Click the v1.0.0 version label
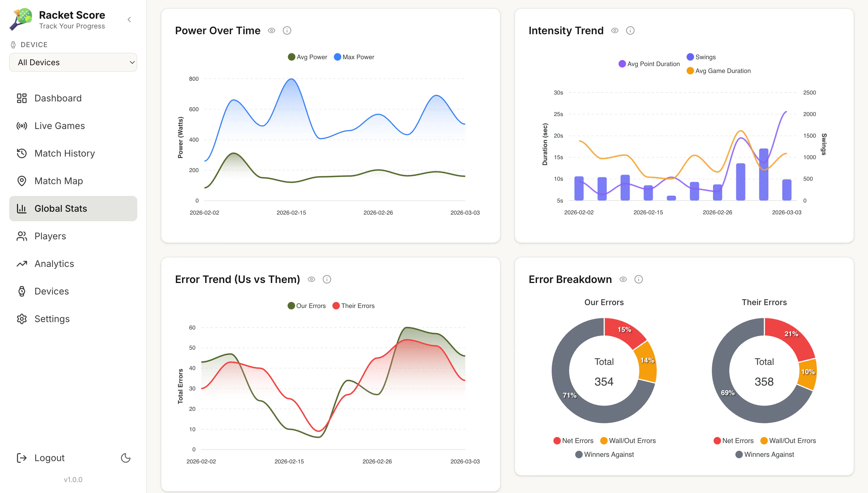 click(x=73, y=480)
